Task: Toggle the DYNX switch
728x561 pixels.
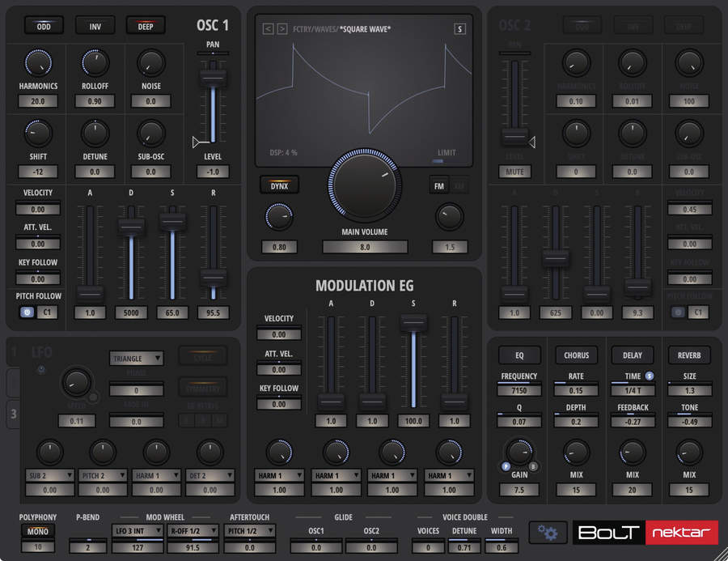Action: (x=279, y=185)
